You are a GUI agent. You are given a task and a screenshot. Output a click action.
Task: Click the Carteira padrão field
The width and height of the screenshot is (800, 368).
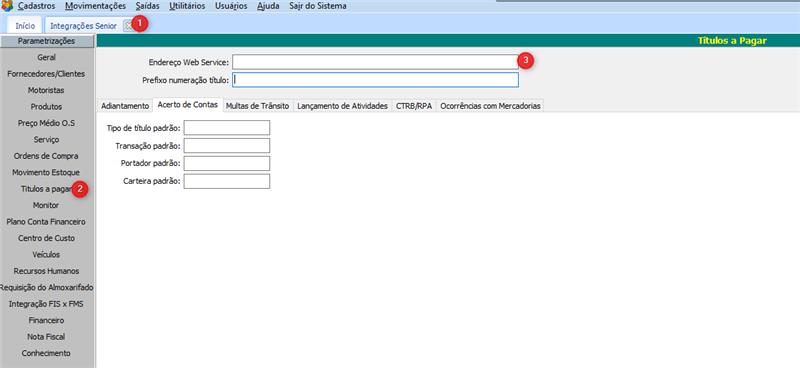(x=227, y=181)
